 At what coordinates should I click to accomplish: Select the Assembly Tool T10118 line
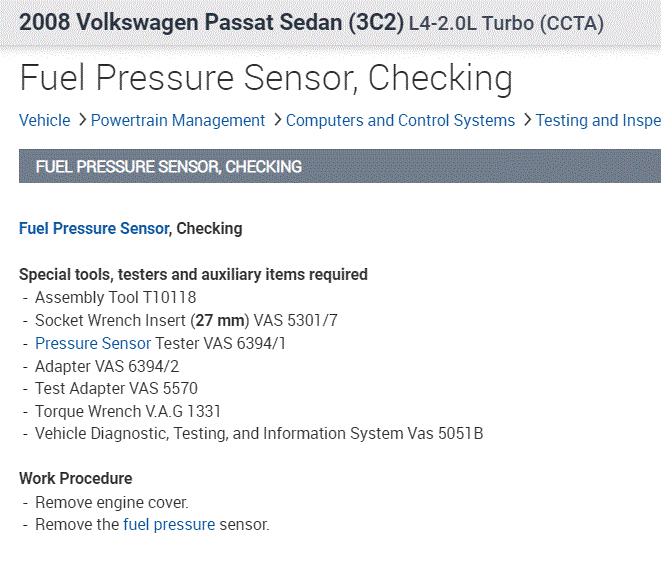[x=115, y=297]
